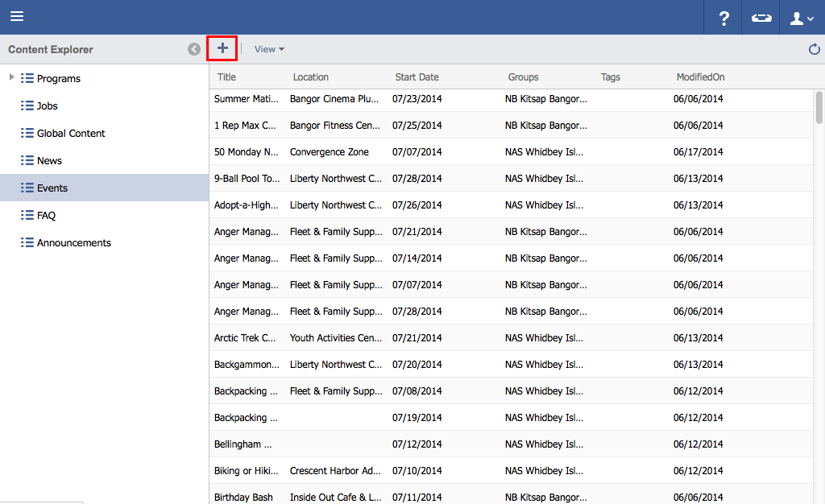
Task: Expand the Programs tree node
Action: [x=11, y=78]
